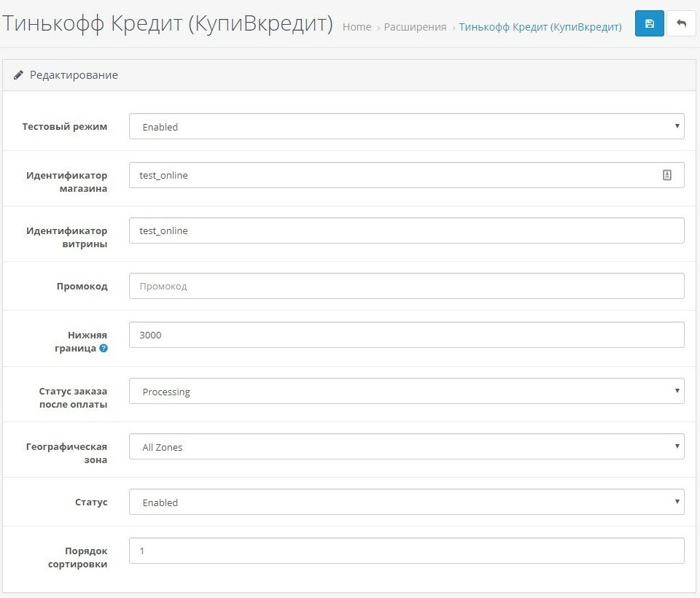700x598 pixels.
Task: Open the Тестовый режим dropdown
Action: coord(407,126)
